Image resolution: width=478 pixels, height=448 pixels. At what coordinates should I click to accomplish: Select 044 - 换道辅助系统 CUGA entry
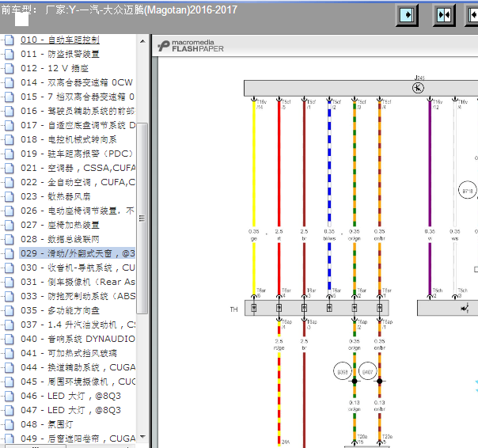78,367
